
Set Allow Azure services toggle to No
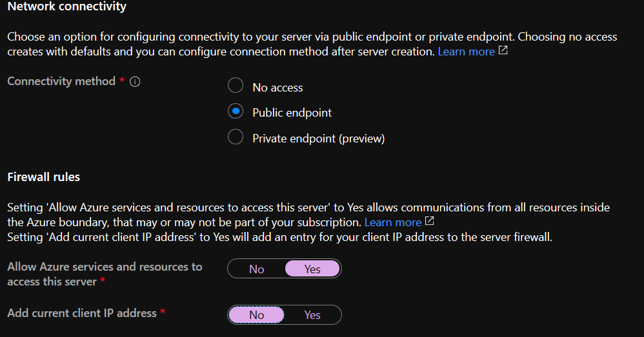257,269
